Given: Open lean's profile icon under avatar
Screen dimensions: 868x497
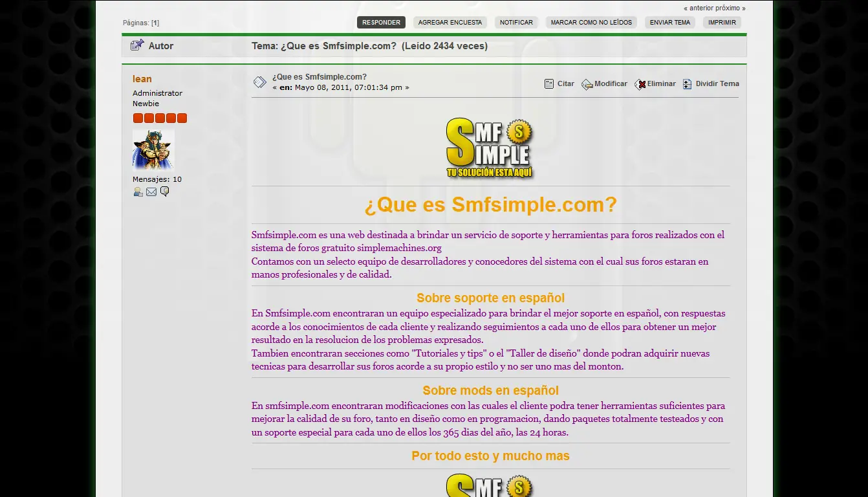Looking at the screenshot, I should click(138, 192).
